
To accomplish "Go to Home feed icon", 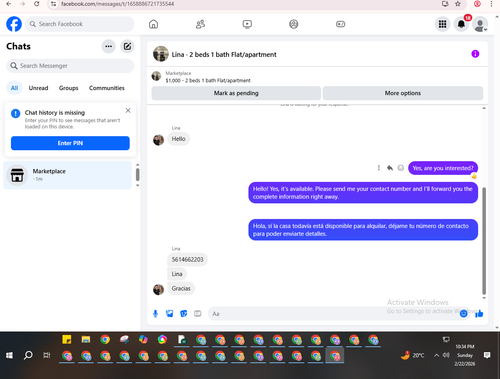I will point(153,24).
